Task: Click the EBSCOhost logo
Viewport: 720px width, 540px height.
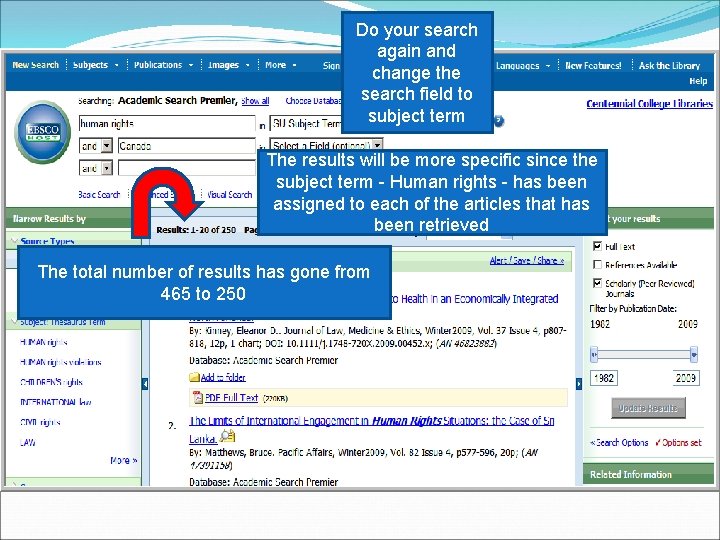Action: (x=43, y=132)
